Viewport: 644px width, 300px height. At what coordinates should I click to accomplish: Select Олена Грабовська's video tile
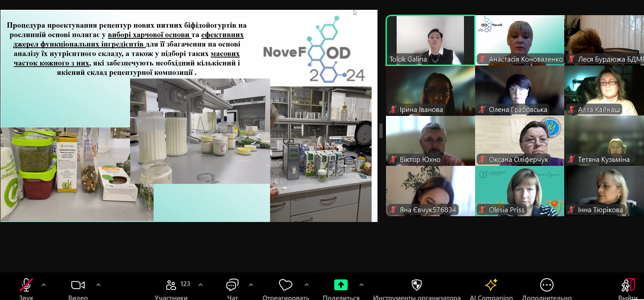pyautogui.click(x=520, y=90)
